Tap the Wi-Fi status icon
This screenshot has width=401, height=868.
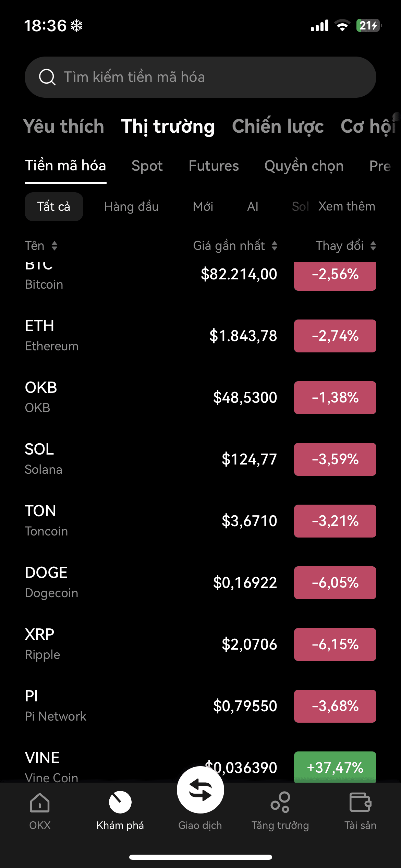coord(342,26)
